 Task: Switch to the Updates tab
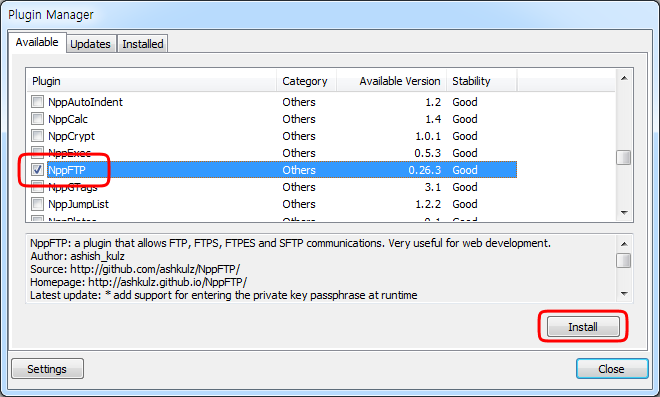coord(90,44)
